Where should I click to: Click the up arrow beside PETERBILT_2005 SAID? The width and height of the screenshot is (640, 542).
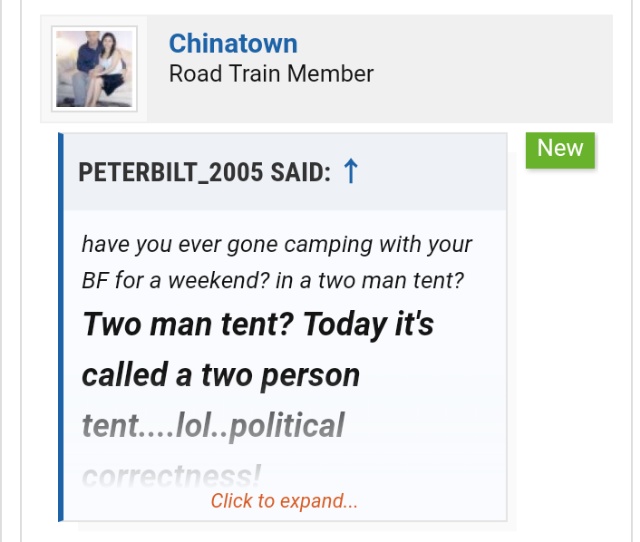(350, 172)
